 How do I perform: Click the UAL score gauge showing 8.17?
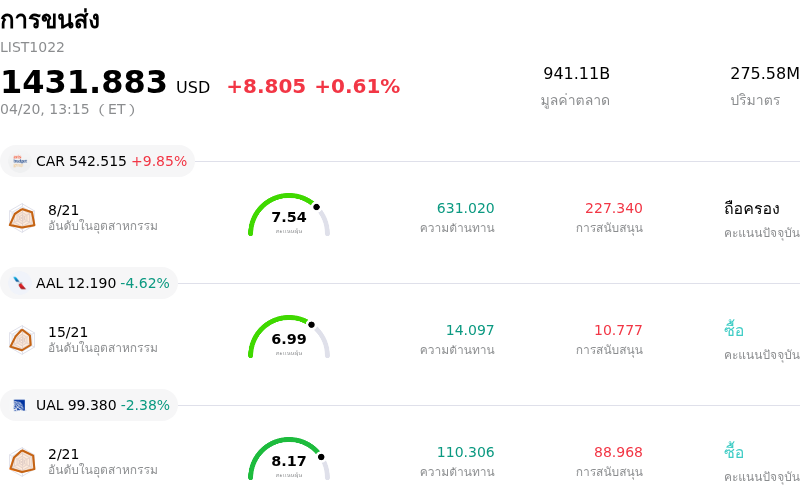[289, 460]
